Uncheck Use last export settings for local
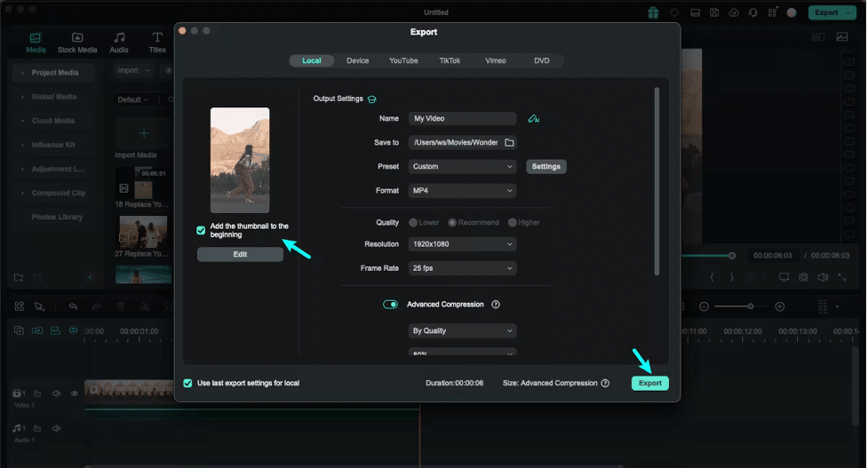Screen dimensions: 868x468 pos(187,383)
